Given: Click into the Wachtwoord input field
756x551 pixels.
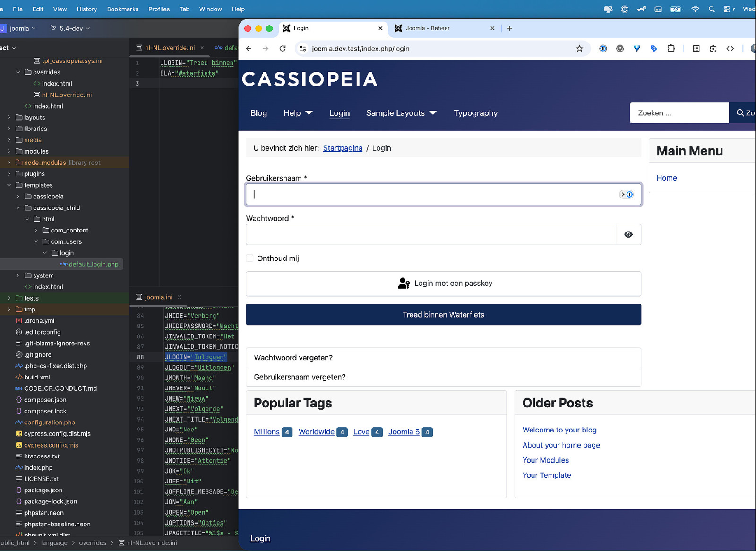Looking at the screenshot, I should [430, 234].
